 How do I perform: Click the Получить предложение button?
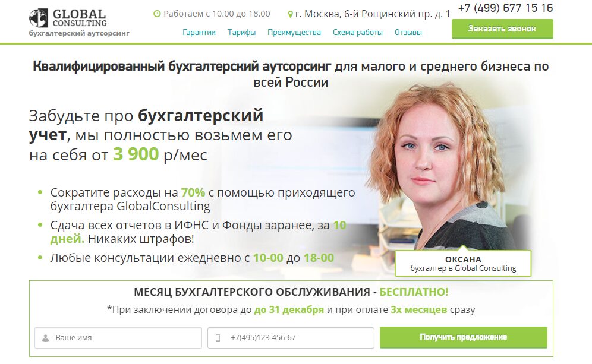[463, 337]
